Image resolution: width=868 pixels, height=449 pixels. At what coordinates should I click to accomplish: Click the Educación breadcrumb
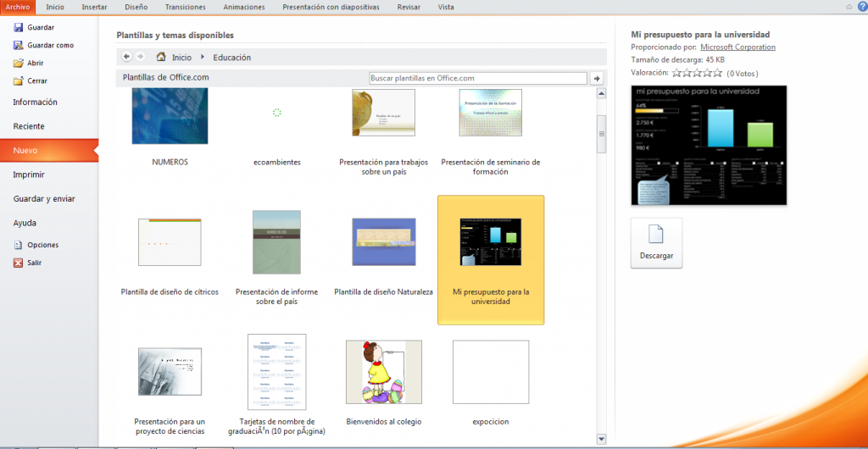click(232, 57)
